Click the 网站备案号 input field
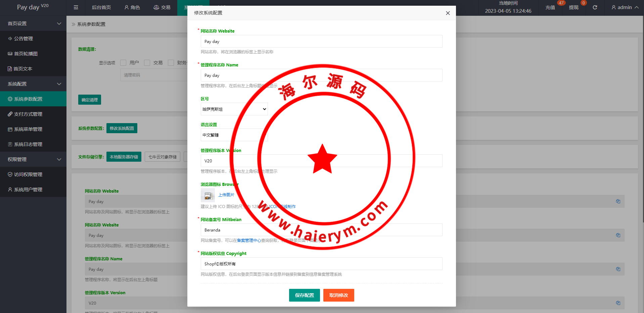Screen dimensions: 644x313 click(x=321, y=230)
